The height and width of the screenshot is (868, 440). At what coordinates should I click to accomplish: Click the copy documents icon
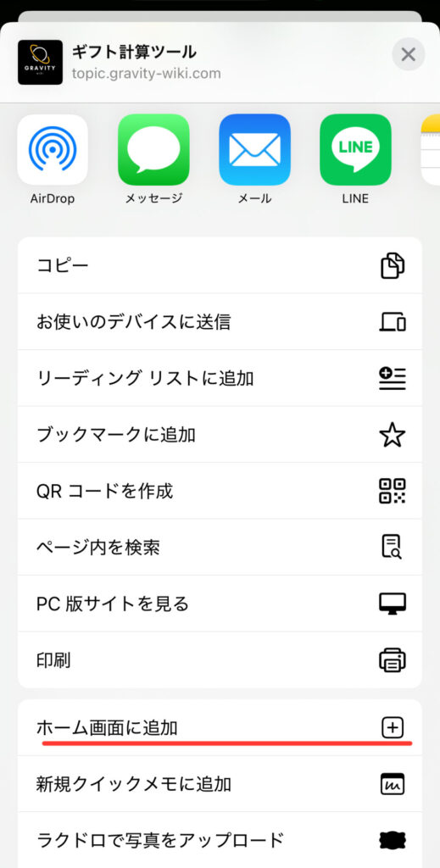coord(393,265)
